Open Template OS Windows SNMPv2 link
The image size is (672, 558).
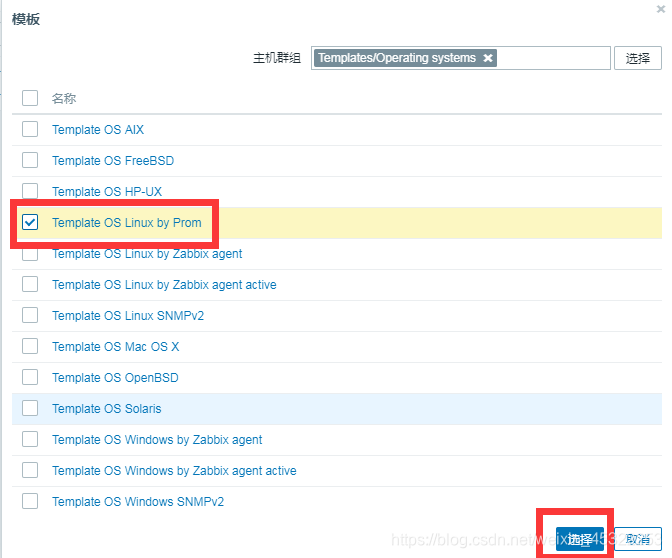click(x=138, y=501)
